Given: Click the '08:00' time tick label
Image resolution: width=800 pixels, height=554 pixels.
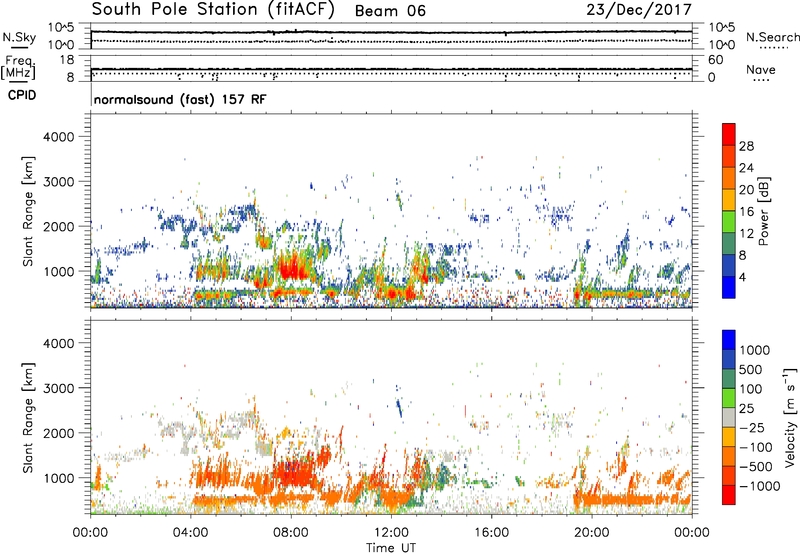Looking at the screenshot, I should (291, 533).
